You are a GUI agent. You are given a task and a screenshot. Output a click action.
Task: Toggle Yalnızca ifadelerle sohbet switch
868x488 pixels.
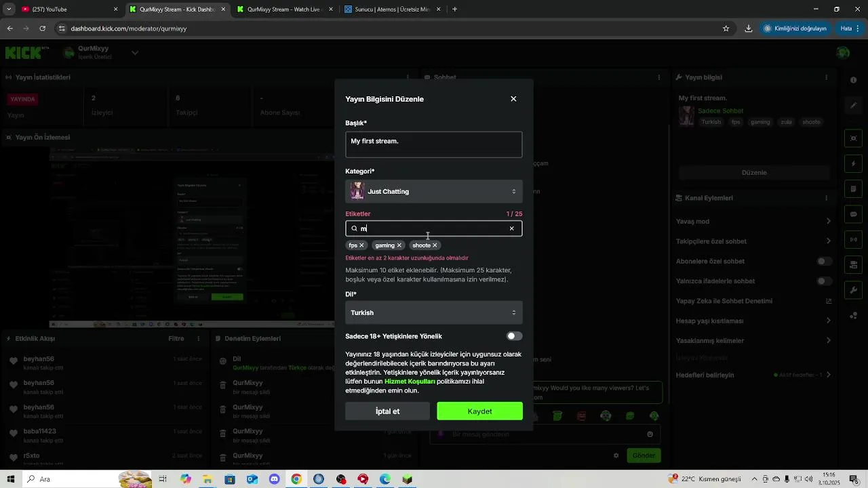pyautogui.click(x=824, y=281)
